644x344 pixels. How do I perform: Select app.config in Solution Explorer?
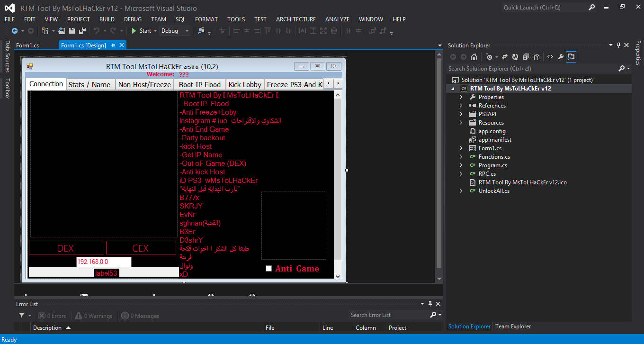pyautogui.click(x=492, y=131)
